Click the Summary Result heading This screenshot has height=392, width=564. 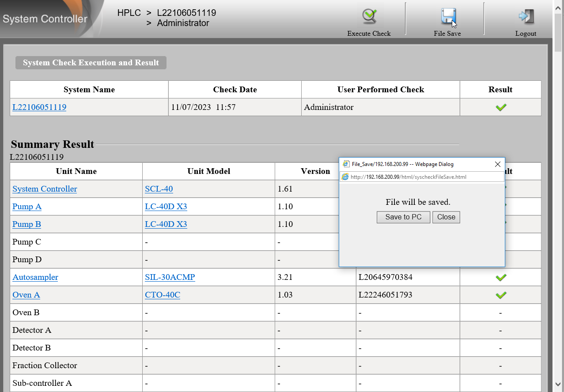click(53, 144)
